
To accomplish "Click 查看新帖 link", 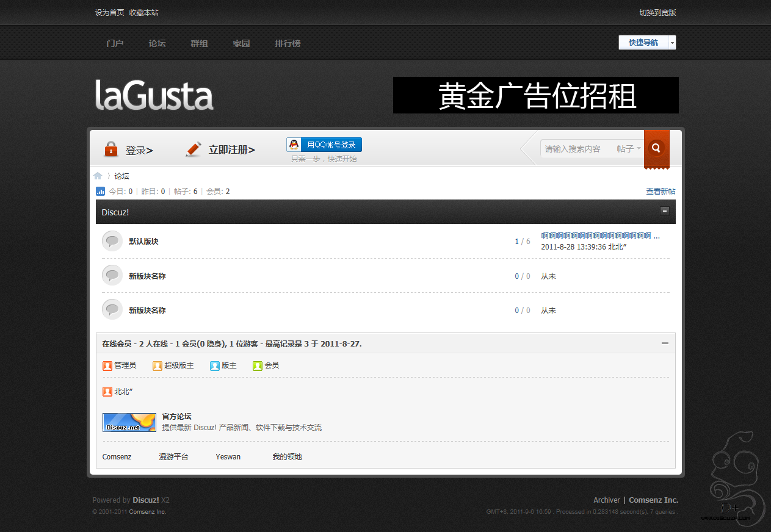I will 661,192.
